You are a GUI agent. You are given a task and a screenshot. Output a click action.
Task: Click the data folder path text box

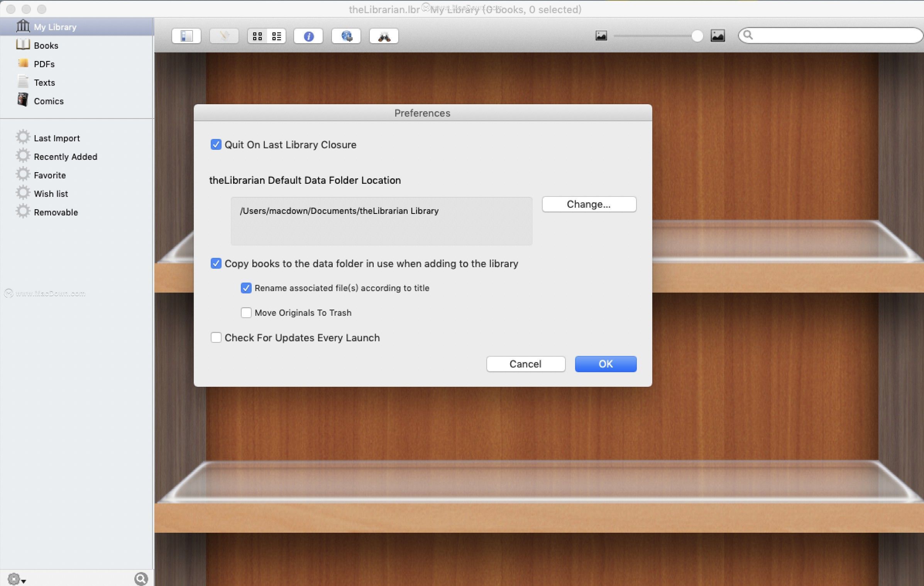pos(381,221)
